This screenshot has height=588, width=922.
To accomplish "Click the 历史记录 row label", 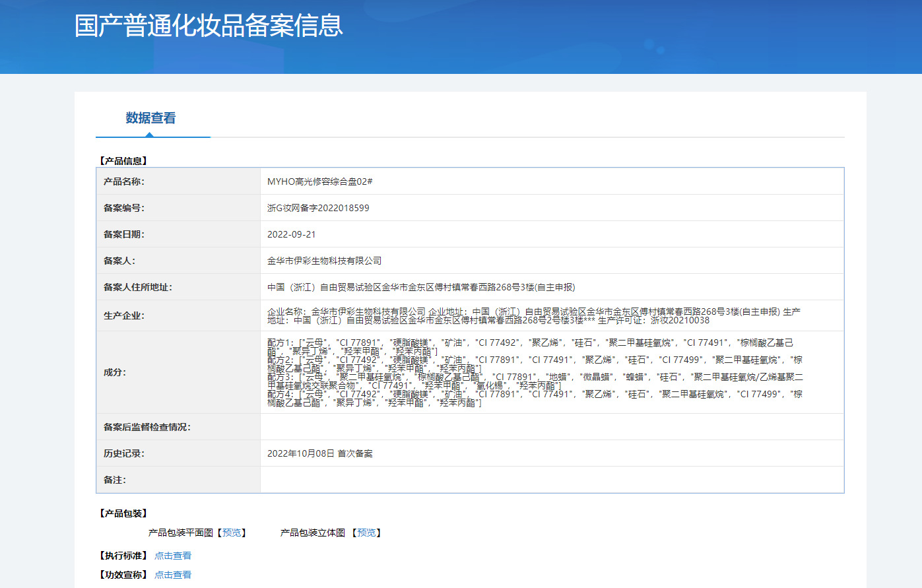I will [124, 453].
